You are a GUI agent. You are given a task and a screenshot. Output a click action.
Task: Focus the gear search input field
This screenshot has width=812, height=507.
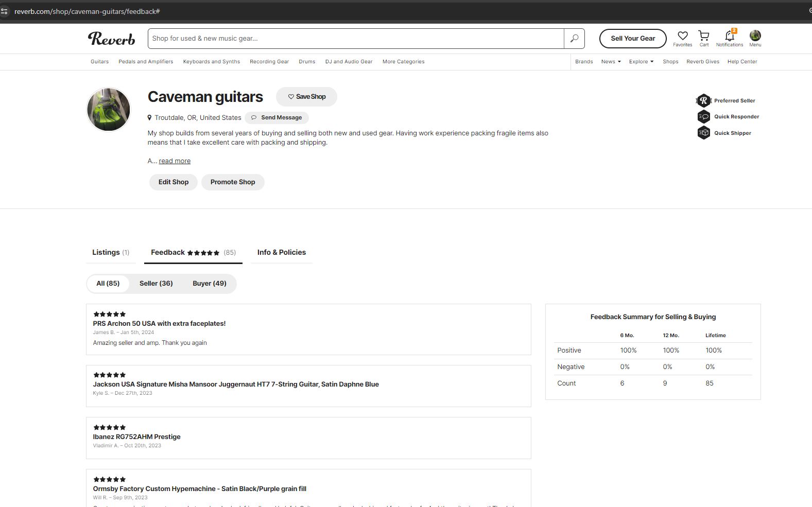pos(355,39)
